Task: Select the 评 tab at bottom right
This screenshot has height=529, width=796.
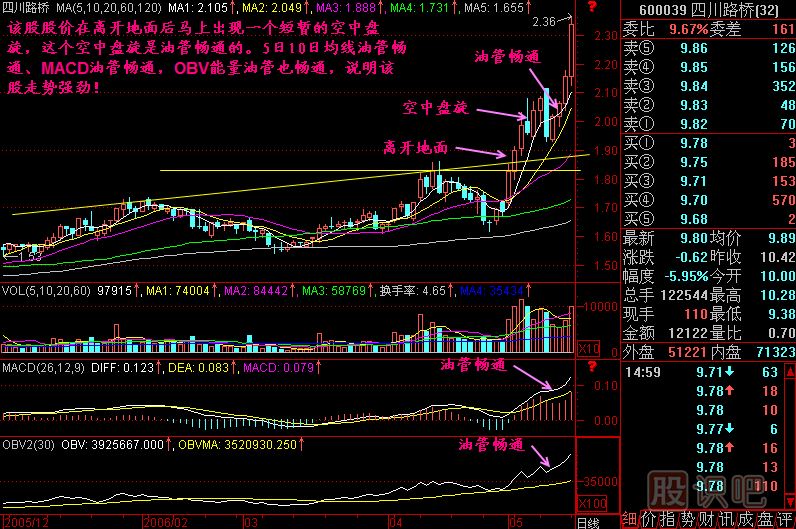Action: 785,520
